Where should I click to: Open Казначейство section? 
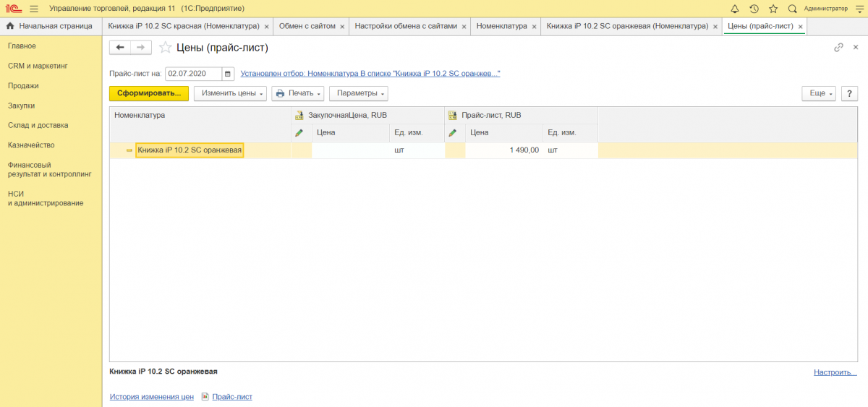[x=31, y=145]
